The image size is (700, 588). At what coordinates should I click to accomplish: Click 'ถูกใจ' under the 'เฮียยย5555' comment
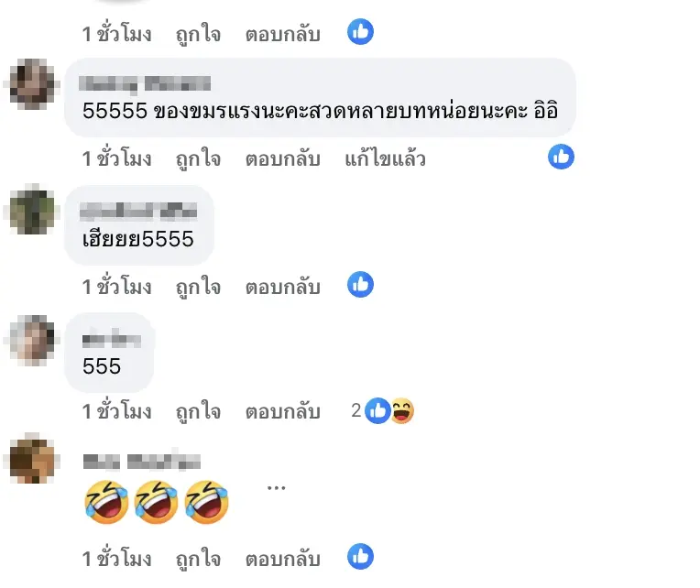point(198,287)
